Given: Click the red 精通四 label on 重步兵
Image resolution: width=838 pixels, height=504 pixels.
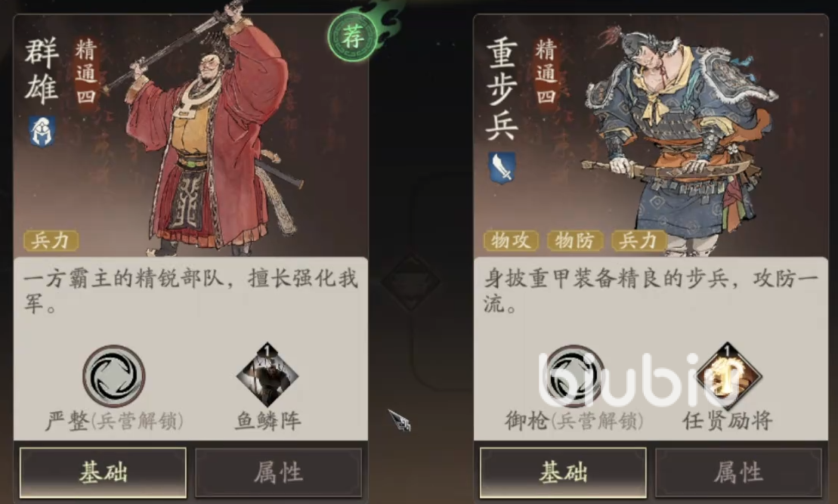Looking at the screenshot, I should (x=546, y=72).
